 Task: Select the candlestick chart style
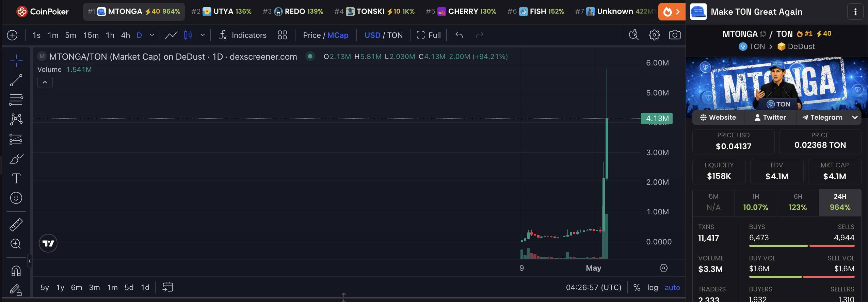point(188,35)
